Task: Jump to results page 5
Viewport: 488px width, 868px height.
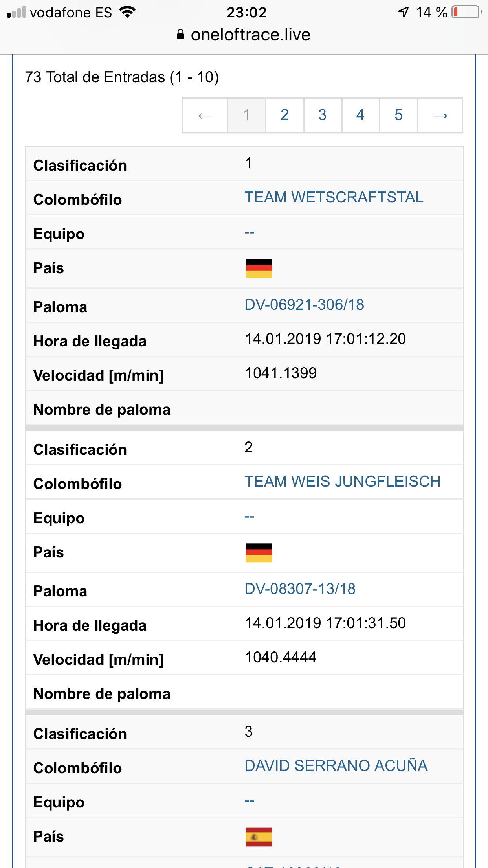Action: [x=398, y=115]
